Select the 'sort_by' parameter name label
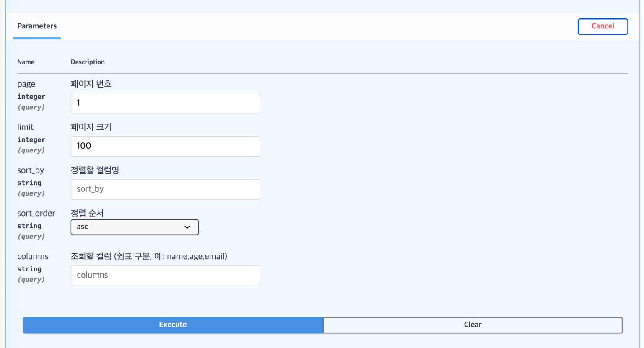The image size is (644, 348). (x=31, y=170)
